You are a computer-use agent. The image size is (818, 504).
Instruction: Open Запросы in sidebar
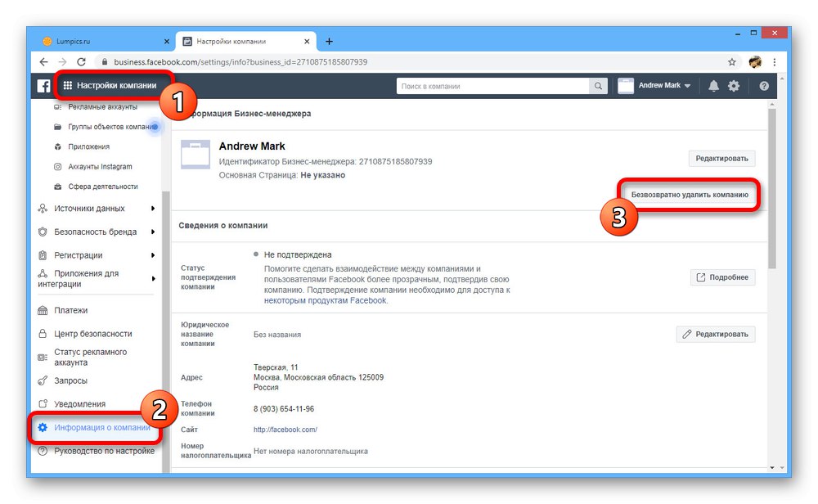pyautogui.click(x=70, y=381)
